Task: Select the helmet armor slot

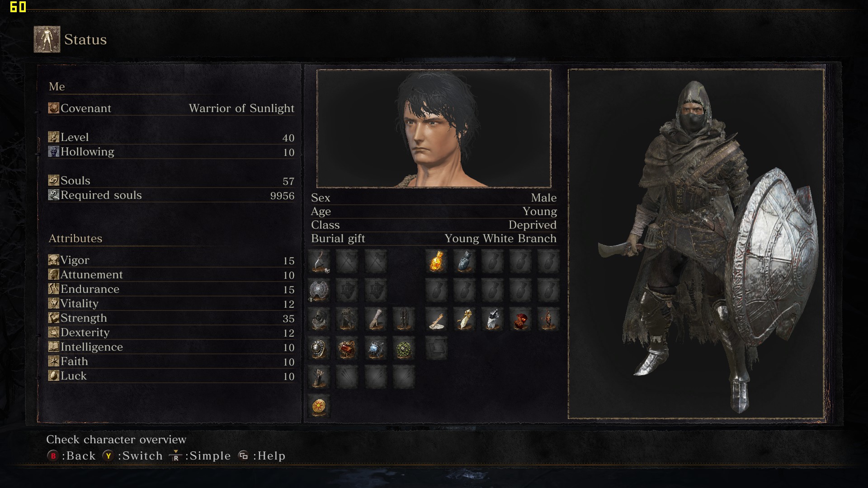Action: pos(319,319)
